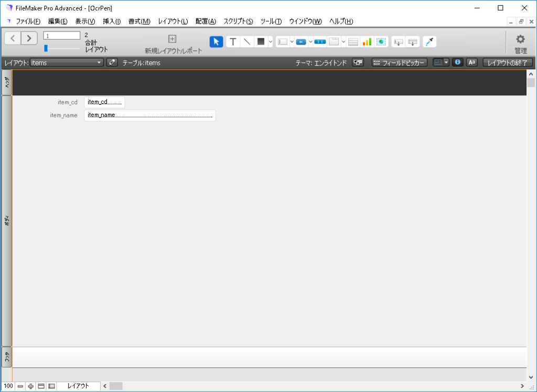Click the change theme icon

[x=358, y=62]
